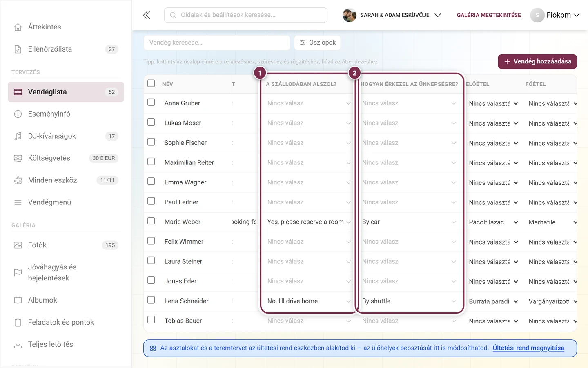Image resolution: width=588 pixels, height=368 pixels.
Task: Click the Minden eszköz puzzle icon
Action: coord(18,180)
